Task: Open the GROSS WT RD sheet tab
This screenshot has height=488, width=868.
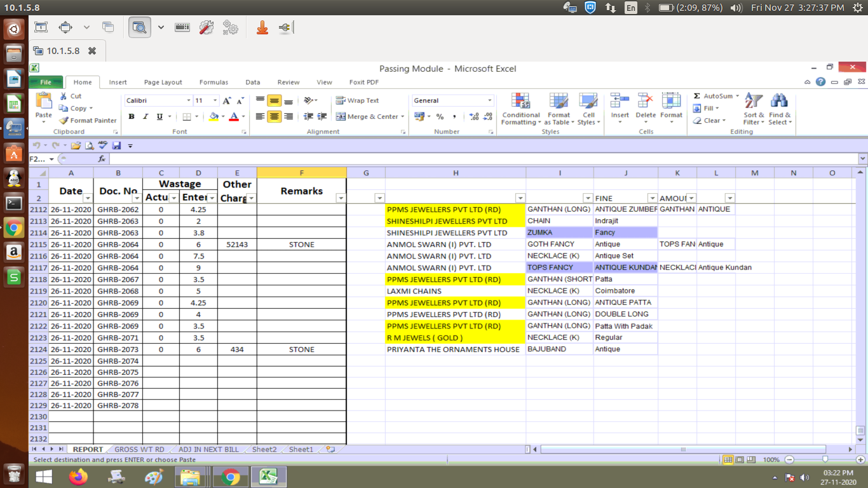Action: click(139, 449)
